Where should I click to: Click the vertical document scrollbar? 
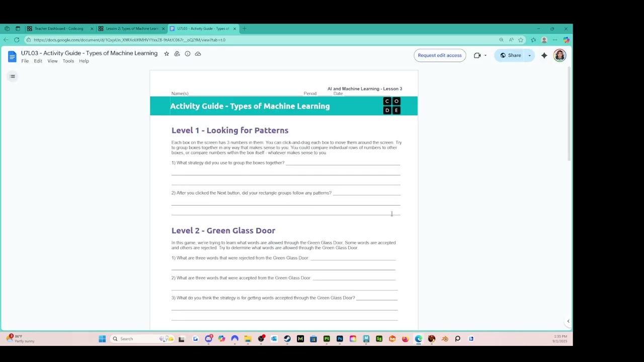tap(569, 113)
